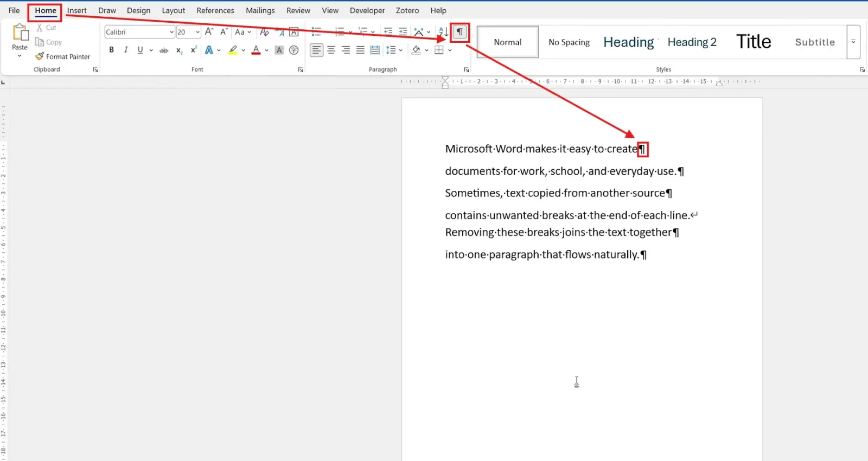
Task: Open the Paragraph dialog launcher
Action: [466, 70]
